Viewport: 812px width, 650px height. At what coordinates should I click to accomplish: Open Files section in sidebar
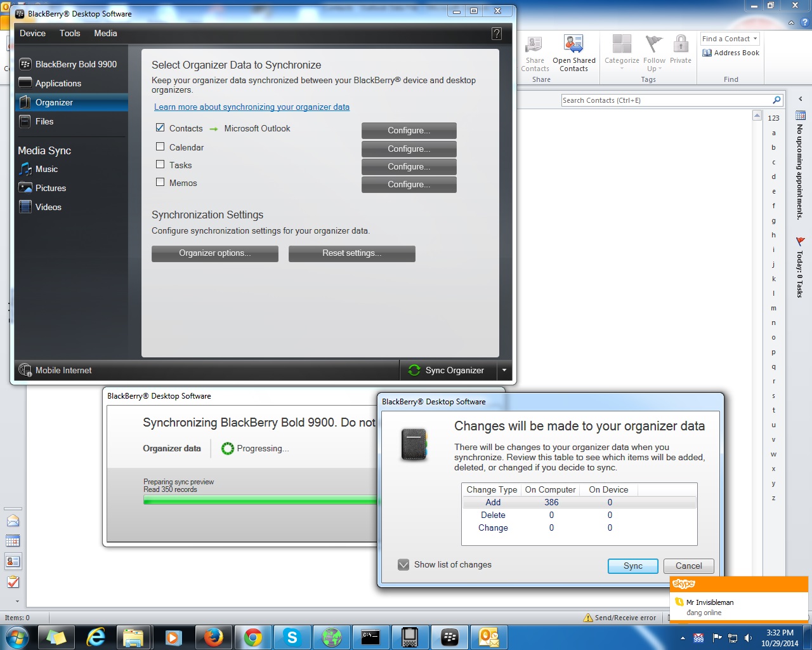(x=36, y=121)
